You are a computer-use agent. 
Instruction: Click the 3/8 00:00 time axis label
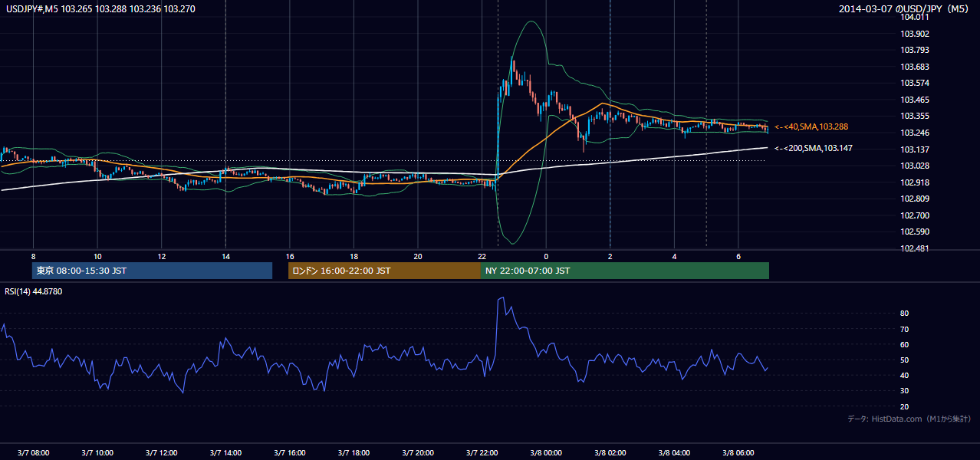pos(546,453)
